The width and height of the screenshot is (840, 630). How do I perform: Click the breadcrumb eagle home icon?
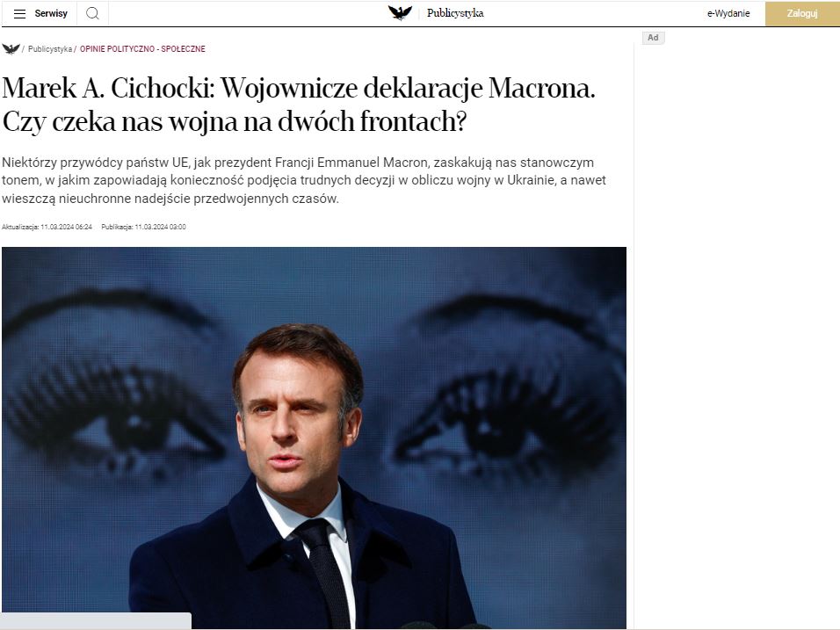11,48
